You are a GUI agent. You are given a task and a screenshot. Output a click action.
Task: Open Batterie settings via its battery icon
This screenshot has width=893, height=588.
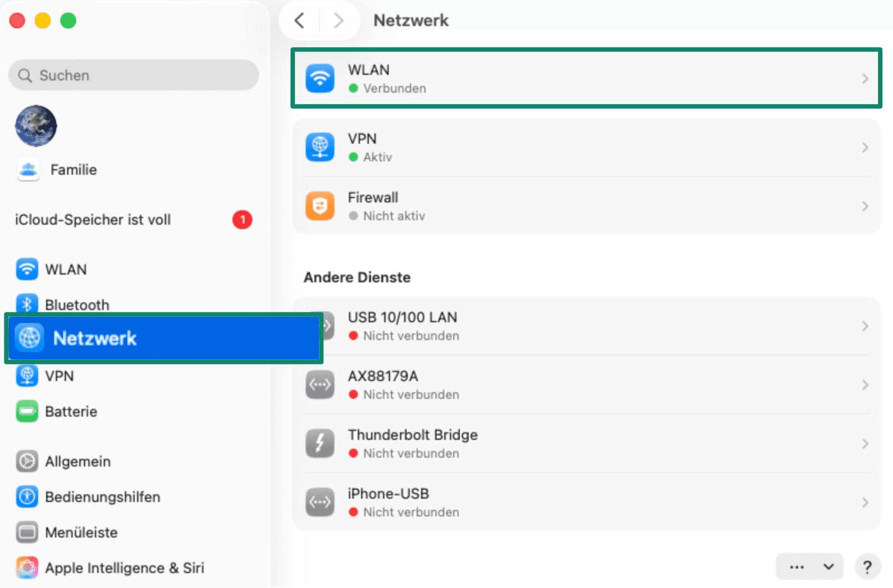click(27, 411)
